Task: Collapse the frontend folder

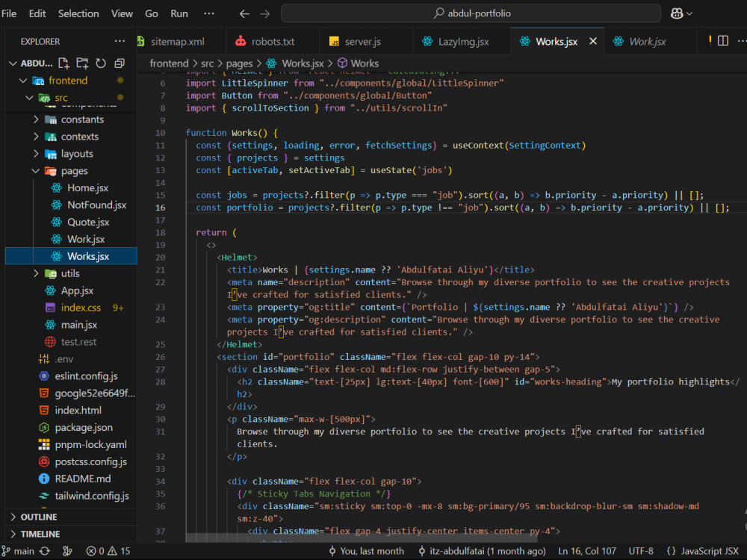Action: [x=22, y=81]
